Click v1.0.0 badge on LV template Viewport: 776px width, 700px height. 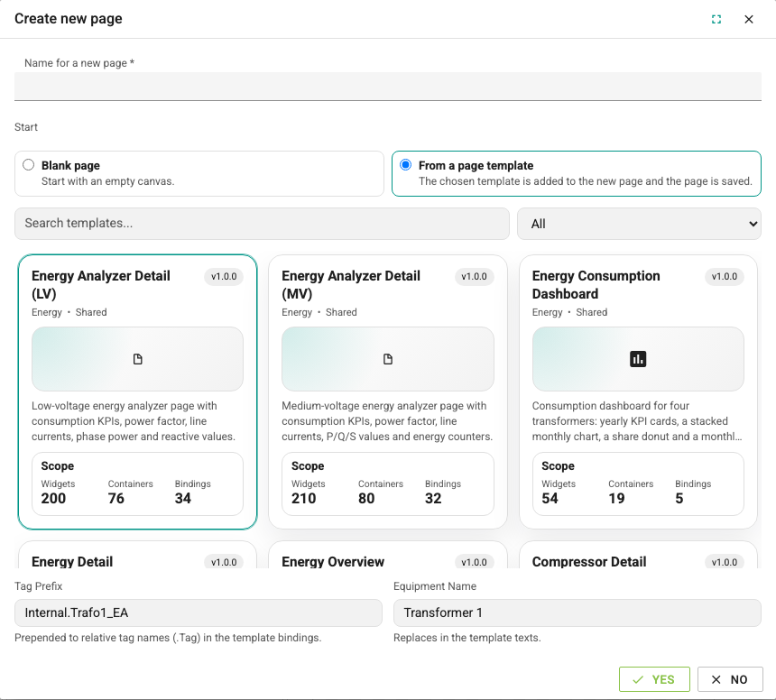[x=224, y=277]
